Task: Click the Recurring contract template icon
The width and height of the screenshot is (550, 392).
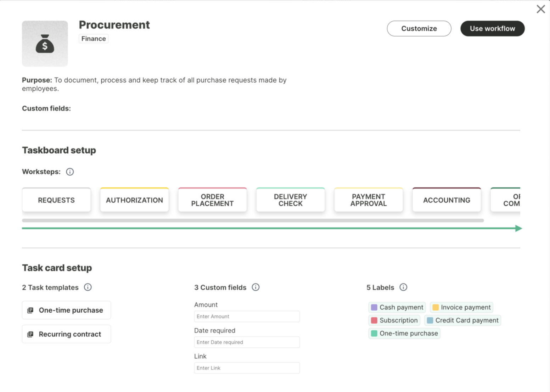Action: coord(30,335)
